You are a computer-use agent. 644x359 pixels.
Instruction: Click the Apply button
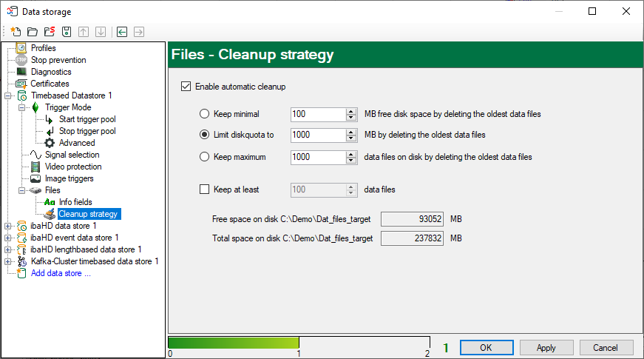click(x=546, y=347)
